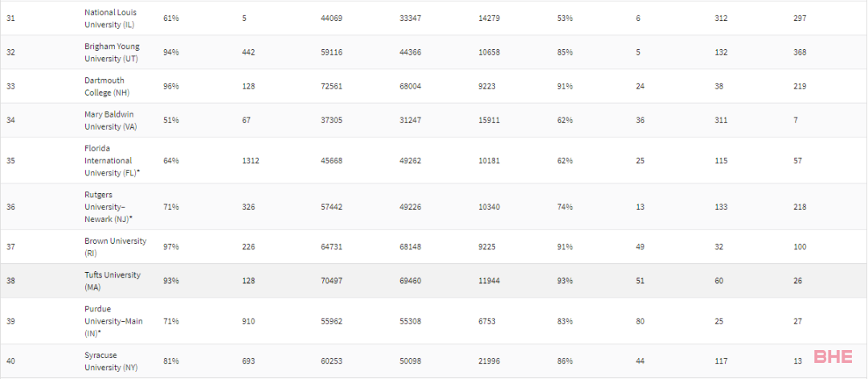Screen dimensions: 868x379
Task: Select Purdue University–Main (IN) name
Action: pyautogui.click(x=113, y=321)
